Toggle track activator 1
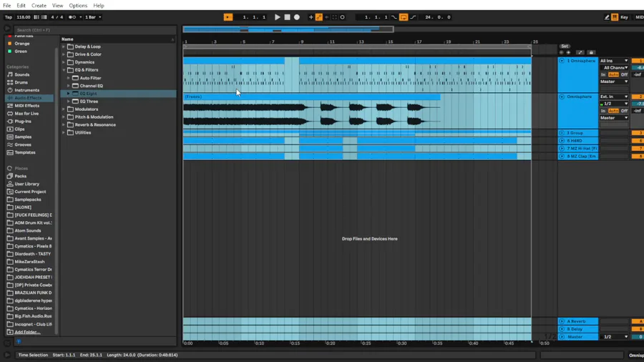The image size is (644, 362). (638, 61)
